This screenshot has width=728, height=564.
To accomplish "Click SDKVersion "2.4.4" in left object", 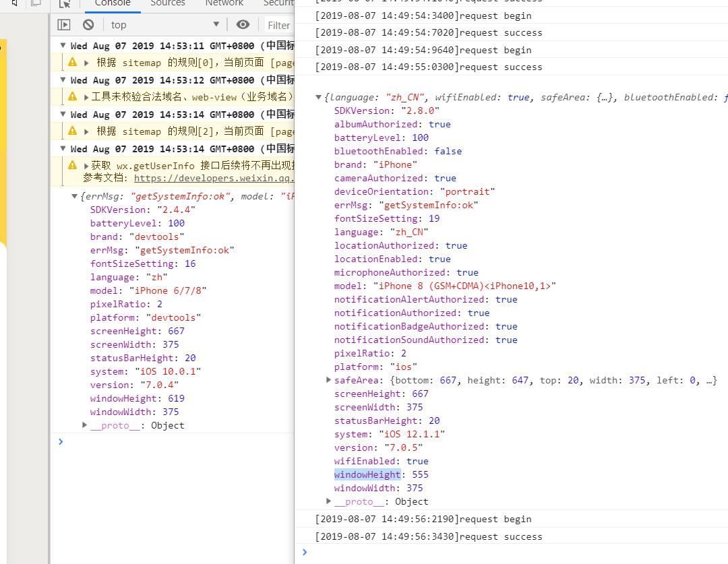I will (x=143, y=210).
